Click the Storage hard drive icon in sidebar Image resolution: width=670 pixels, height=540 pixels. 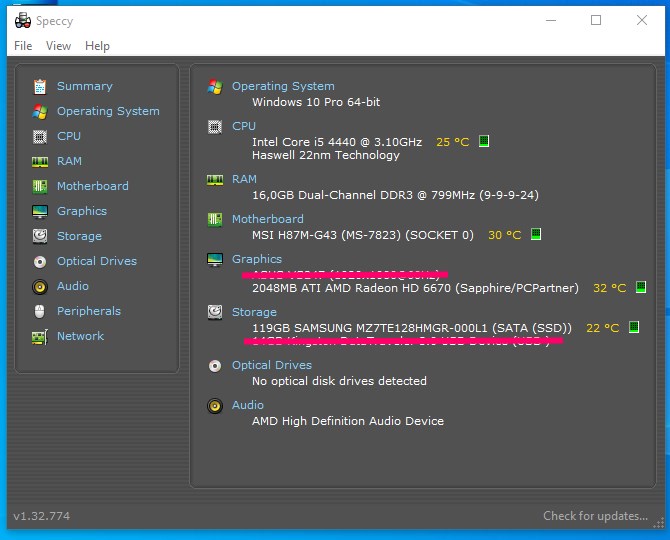40,236
